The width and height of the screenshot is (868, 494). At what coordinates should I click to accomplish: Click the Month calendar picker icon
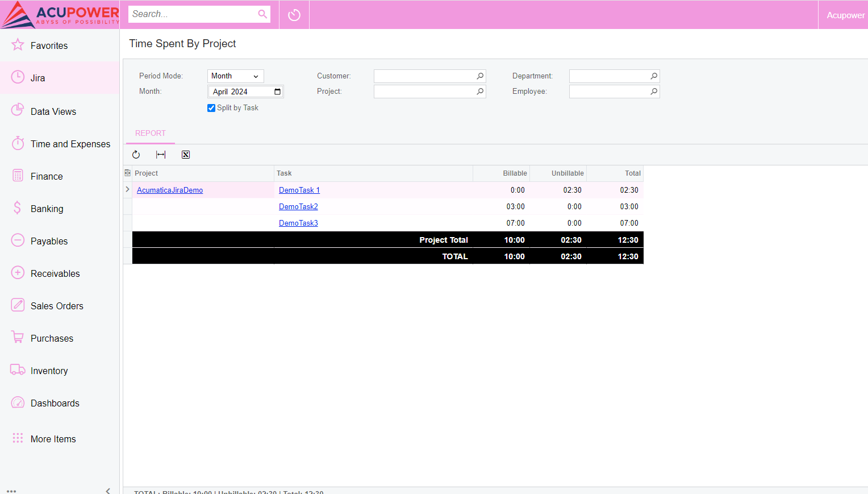pyautogui.click(x=277, y=92)
